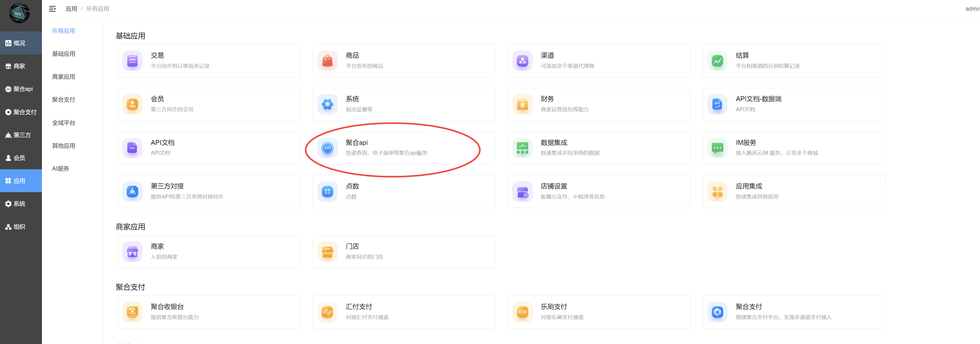Open the 店铺设置 store icon

pyautogui.click(x=522, y=191)
